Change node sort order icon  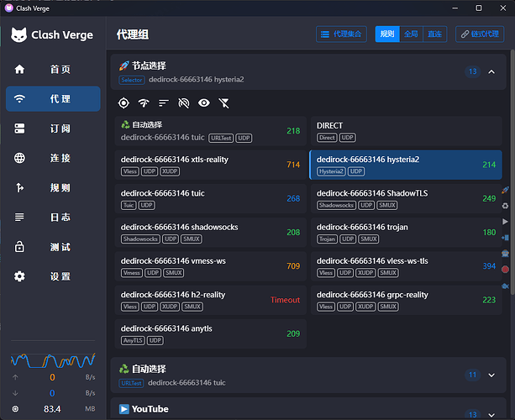coord(164,103)
